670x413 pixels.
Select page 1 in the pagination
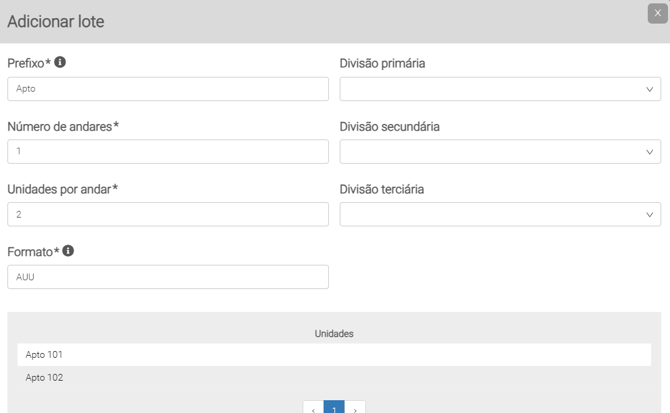tap(334, 408)
